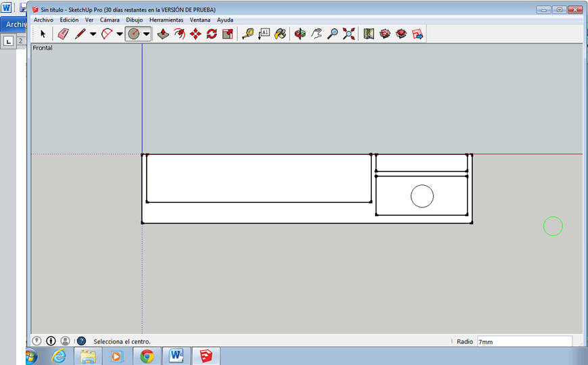Open the Herramientas menu
The width and height of the screenshot is (588, 365).
click(x=166, y=20)
